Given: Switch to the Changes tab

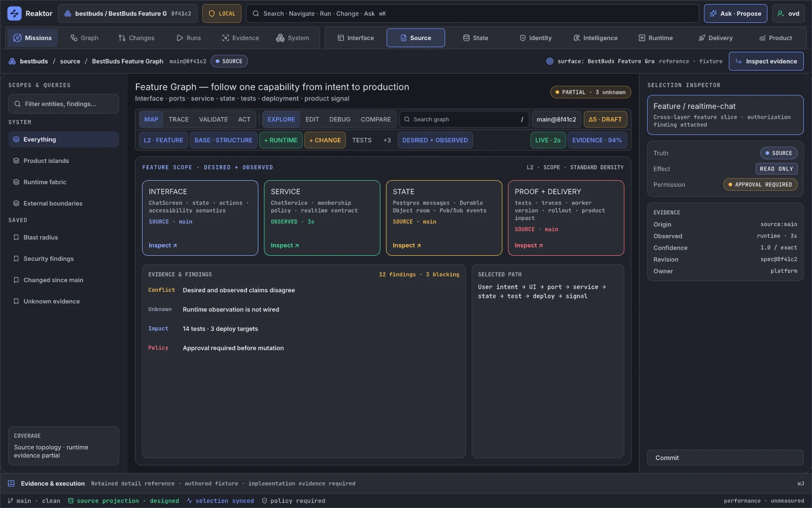Looking at the screenshot, I should coord(136,38).
